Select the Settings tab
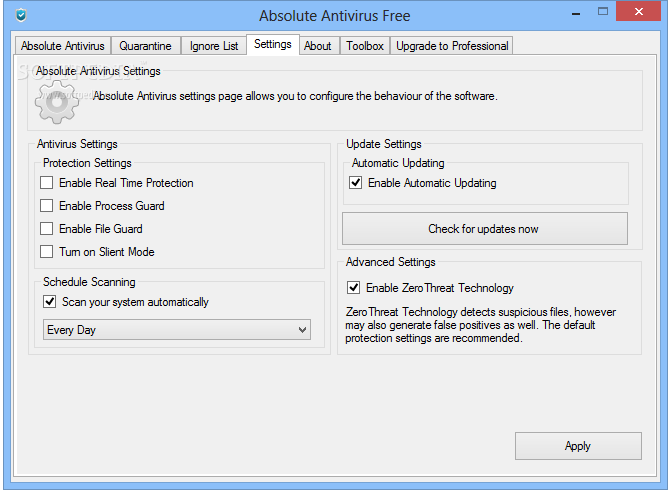Screen dimensions: 668x490 273,44
